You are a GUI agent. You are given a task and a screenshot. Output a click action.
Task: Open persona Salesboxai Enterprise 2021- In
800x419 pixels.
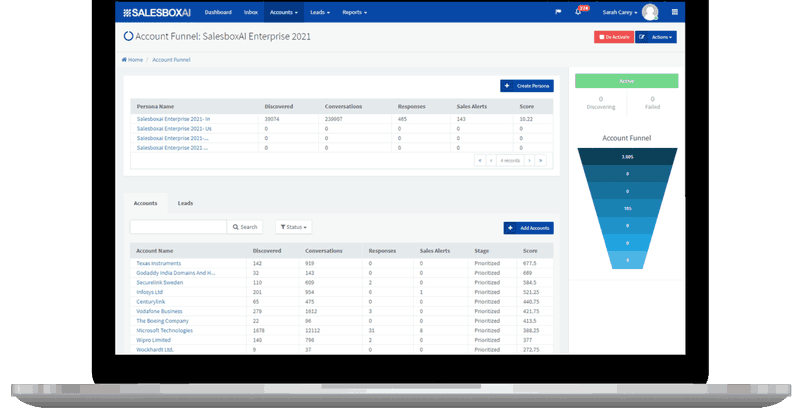173,119
